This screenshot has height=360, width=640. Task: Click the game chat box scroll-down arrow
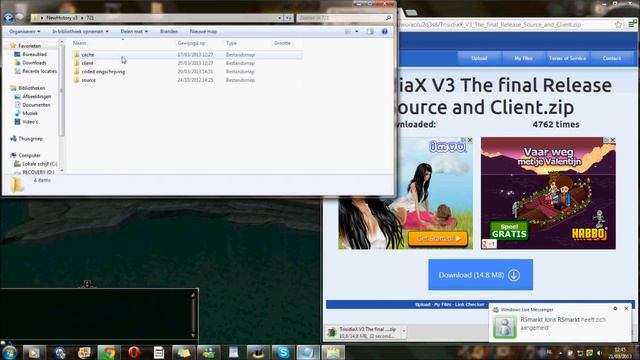[x=193, y=335]
